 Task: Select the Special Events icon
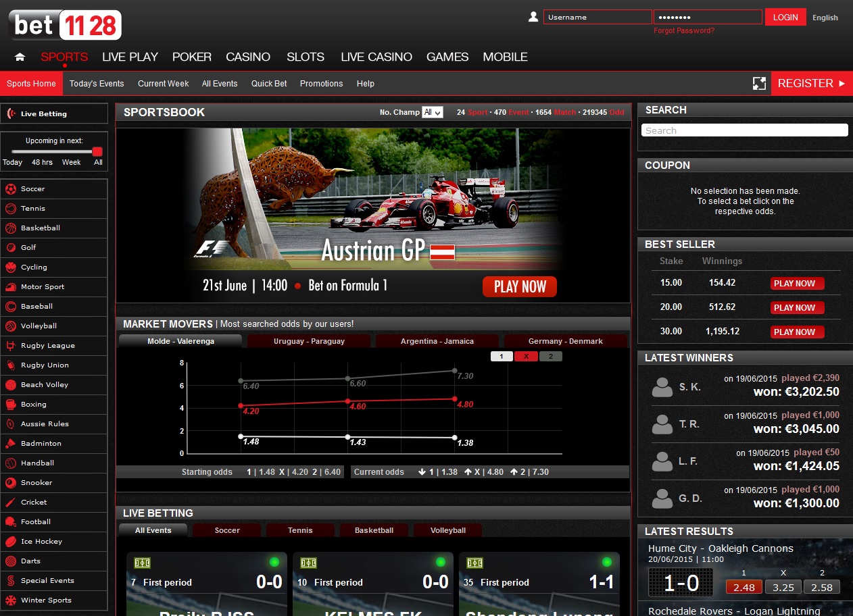point(10,581)
